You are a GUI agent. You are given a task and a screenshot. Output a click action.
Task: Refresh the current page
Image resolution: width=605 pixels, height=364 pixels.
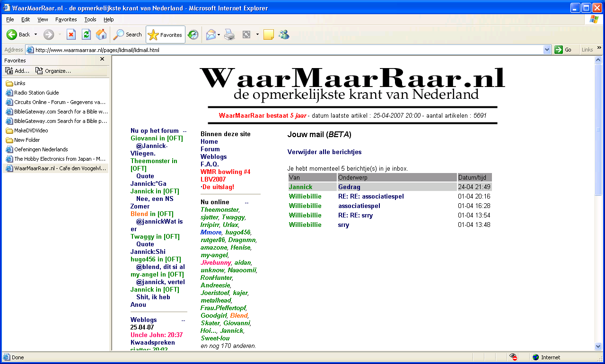[86, 35]
